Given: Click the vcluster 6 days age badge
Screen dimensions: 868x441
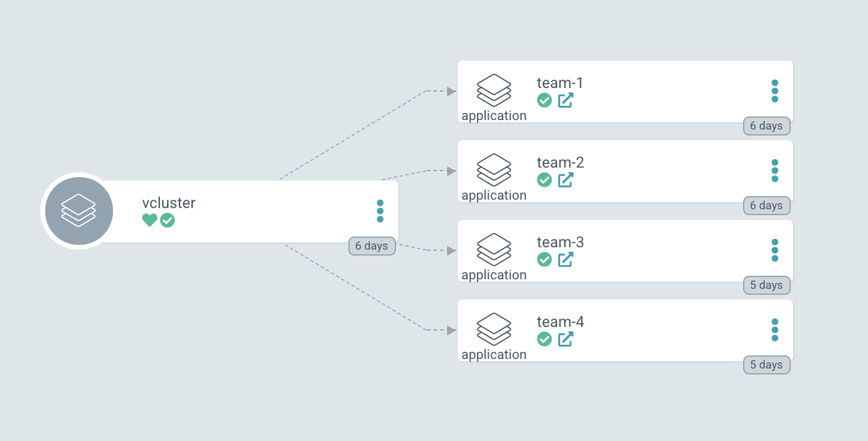Looking at the screenshot, I should (x=372, y=246).
